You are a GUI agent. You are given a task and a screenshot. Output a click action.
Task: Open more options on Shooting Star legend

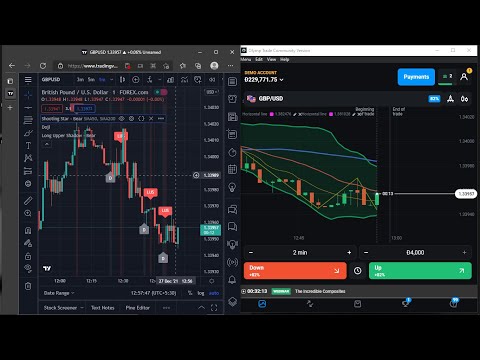(x=161, y=119)
